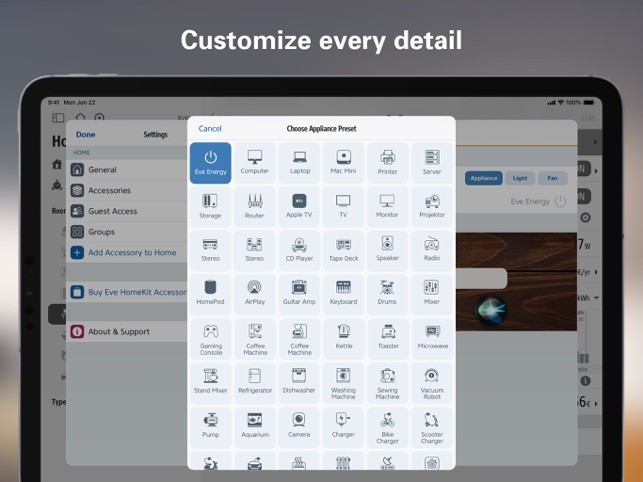Select the HomePod preset
The height and width of the screenshot is (482, 643).
point(210,293)
